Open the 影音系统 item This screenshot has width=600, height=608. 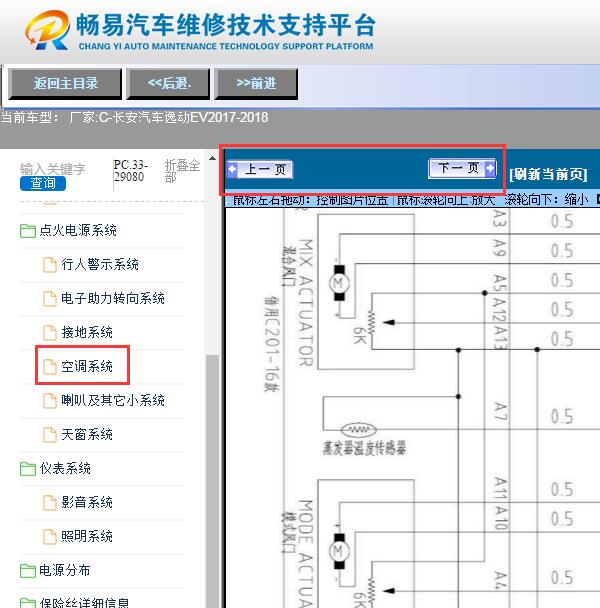[x=87, y=502]
